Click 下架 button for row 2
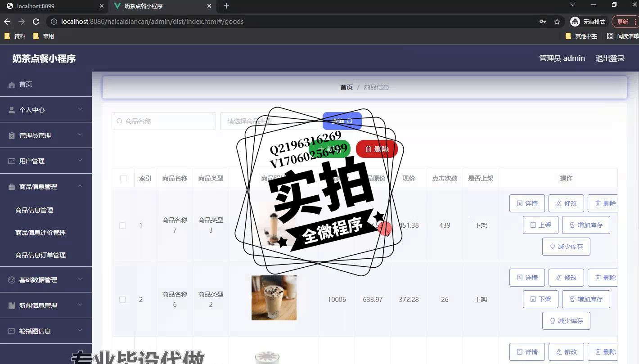Image resolution: width=639 pixels, height=364 pixels. pyautogui.click(x=540, y=299)
